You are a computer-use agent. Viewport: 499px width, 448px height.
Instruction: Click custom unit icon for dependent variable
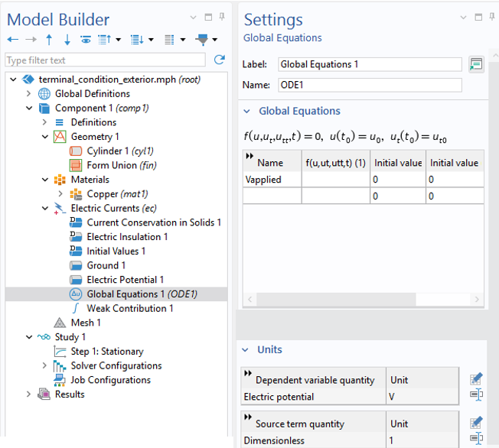(x=476, y=394)
